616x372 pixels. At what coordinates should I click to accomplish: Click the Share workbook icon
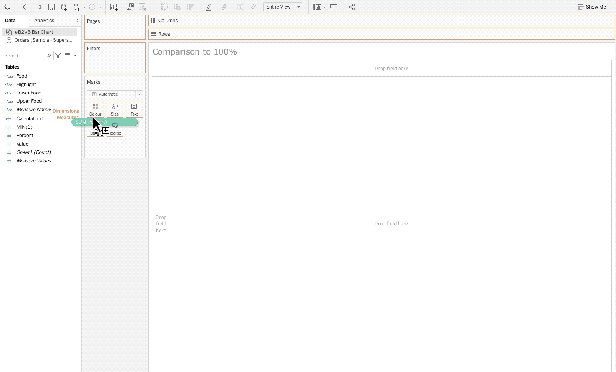click(x=352, y=7)
